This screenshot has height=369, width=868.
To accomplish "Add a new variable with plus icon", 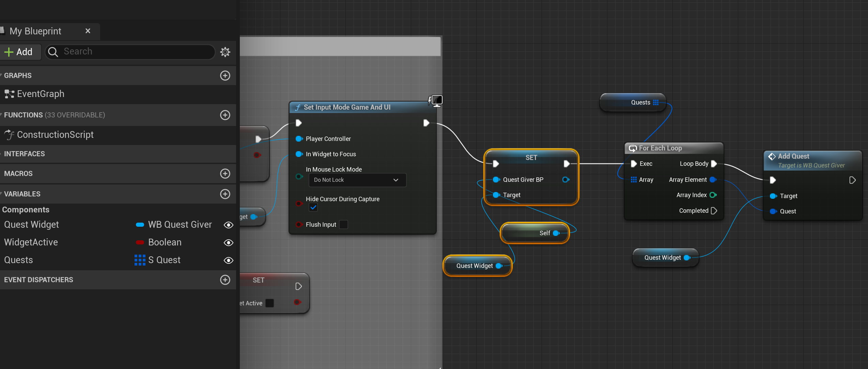I will (225, 194).
